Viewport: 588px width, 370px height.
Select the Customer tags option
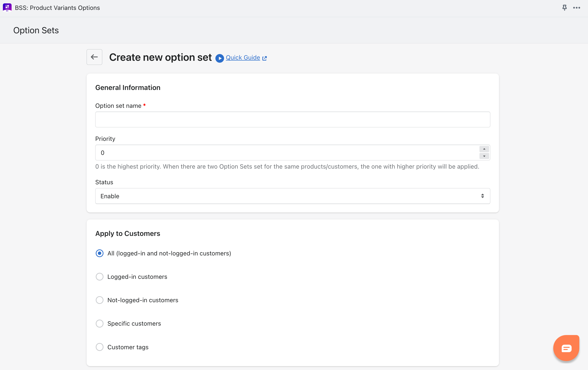point(99,347)
